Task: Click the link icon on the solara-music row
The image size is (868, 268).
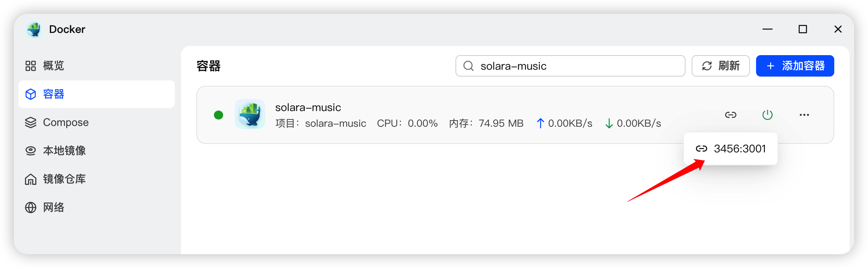Action: pyautogui.click(x=730, y=115)
